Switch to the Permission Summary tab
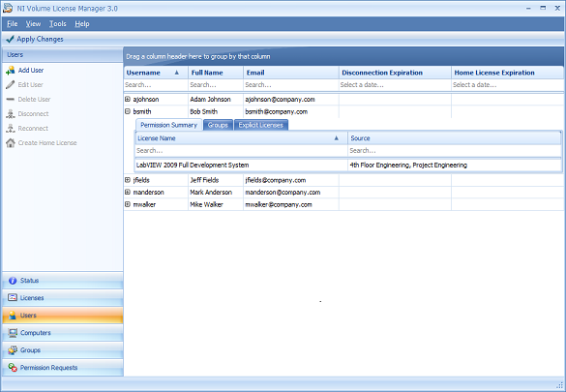Screen dimensions: 566x392 pos(168,125)
